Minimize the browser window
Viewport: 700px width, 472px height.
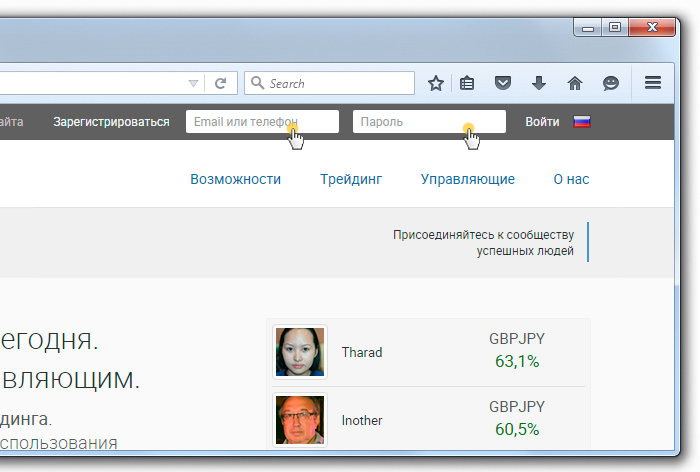588,27
